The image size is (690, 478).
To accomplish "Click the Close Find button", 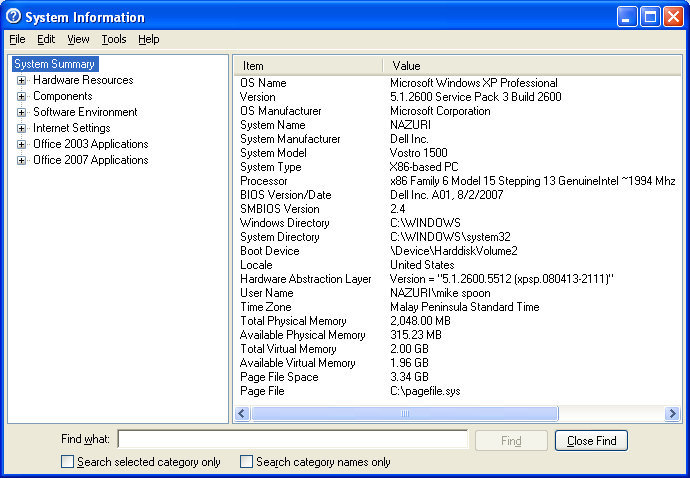I will (x=591, y=441).
